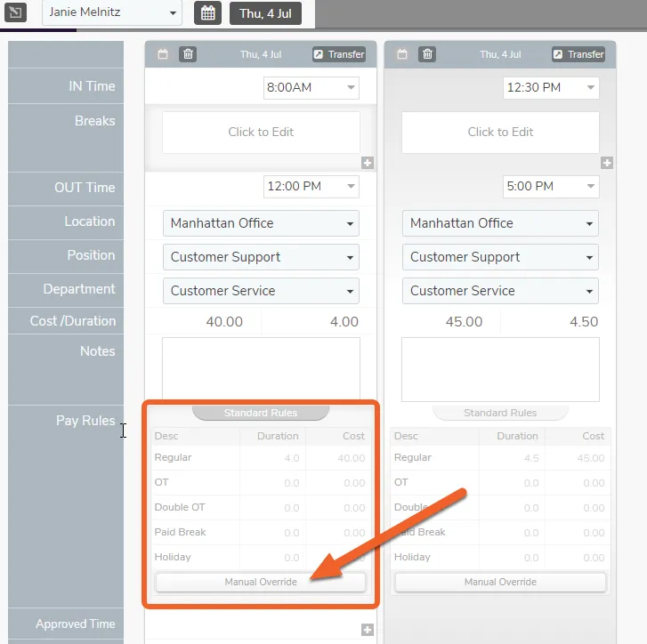Click the 45.00 cost value under Department
Screen dimensions: 647x644
464,322
